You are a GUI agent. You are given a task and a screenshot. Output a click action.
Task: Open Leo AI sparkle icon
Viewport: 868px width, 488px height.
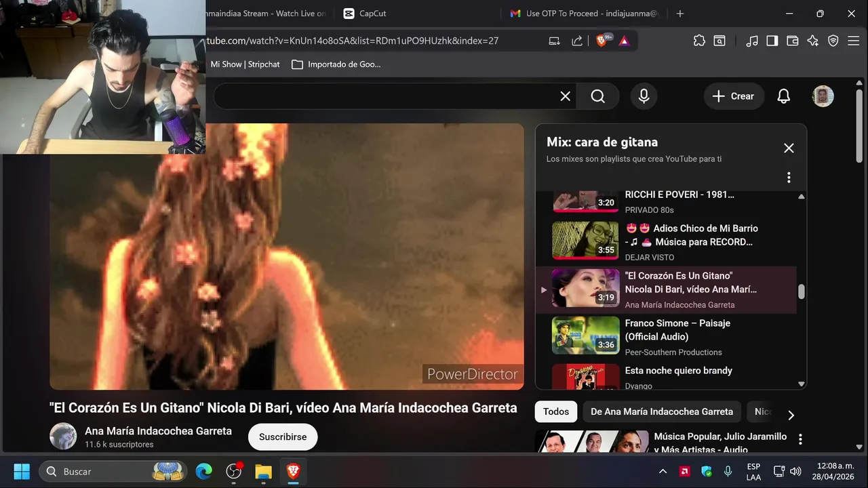pyautogui.click(x=812, y=41)
